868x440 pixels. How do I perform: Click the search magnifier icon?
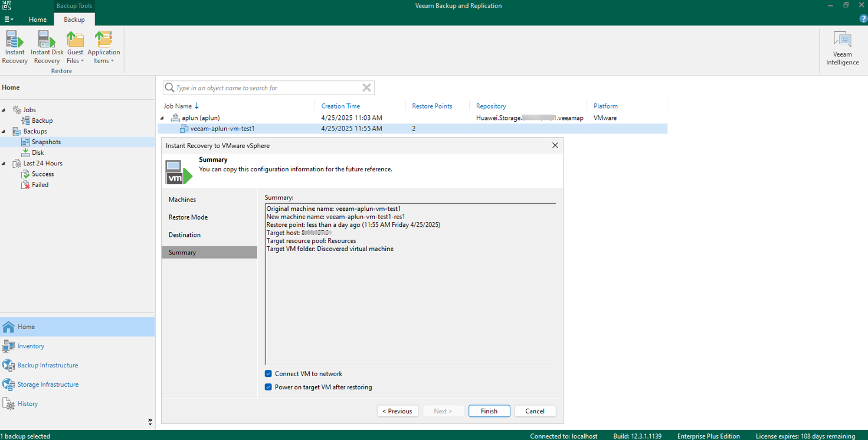(x=169, y=87)
